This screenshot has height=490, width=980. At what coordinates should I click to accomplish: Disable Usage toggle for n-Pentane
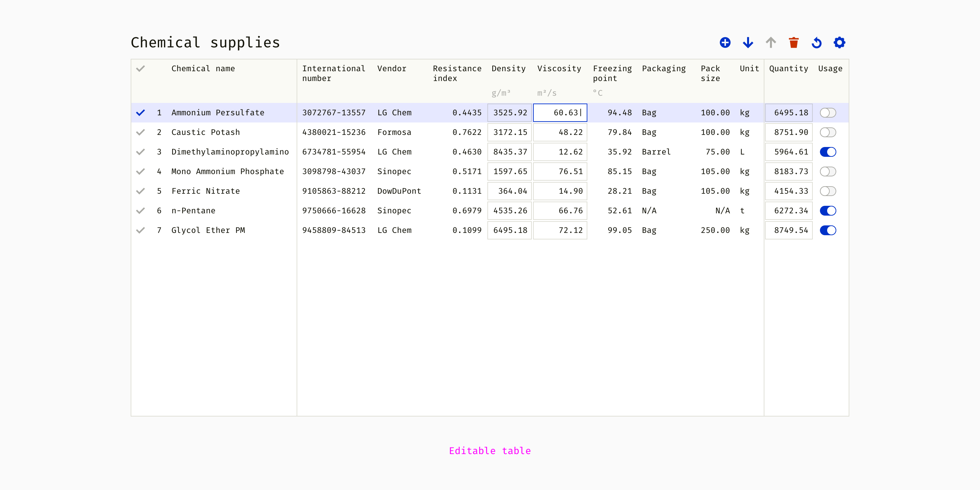coord(828,211)
